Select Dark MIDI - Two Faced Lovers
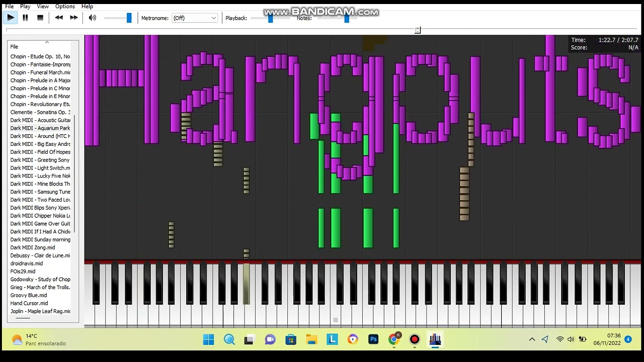 [40, 200]
